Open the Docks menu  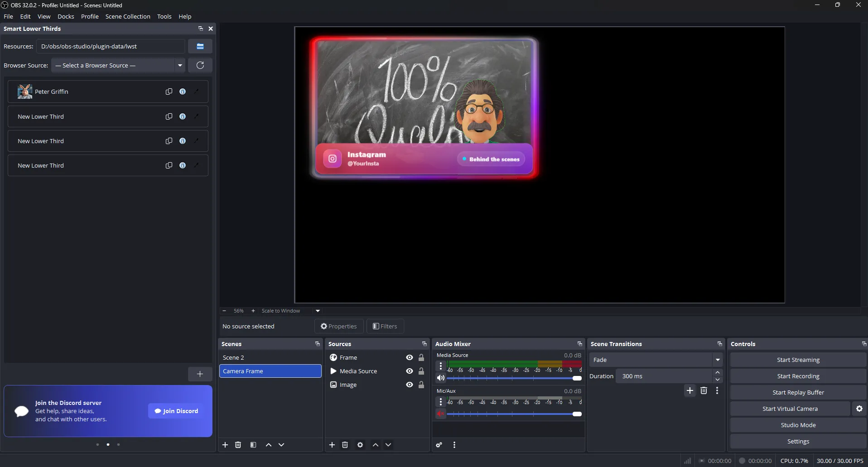66,16
